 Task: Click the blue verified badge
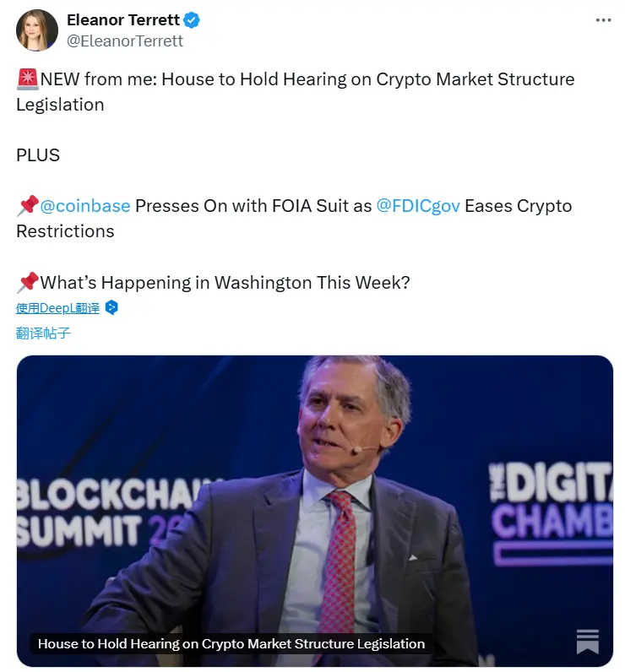click(192, 21)
